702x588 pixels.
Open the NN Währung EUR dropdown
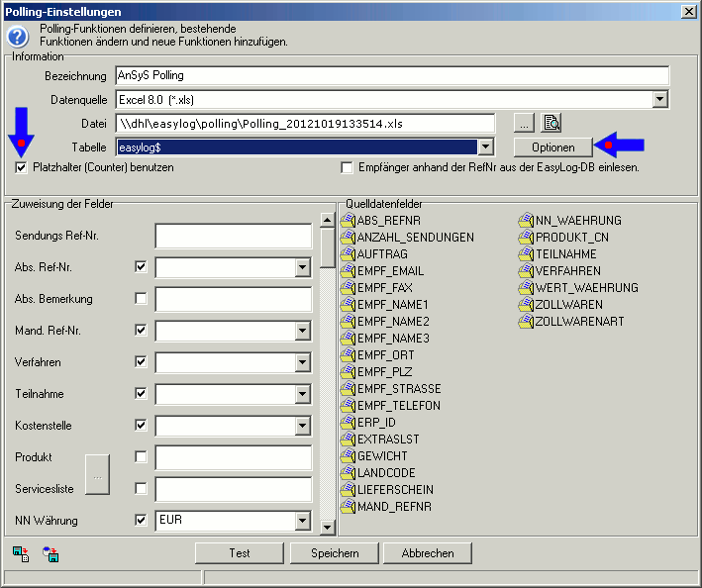303,521
